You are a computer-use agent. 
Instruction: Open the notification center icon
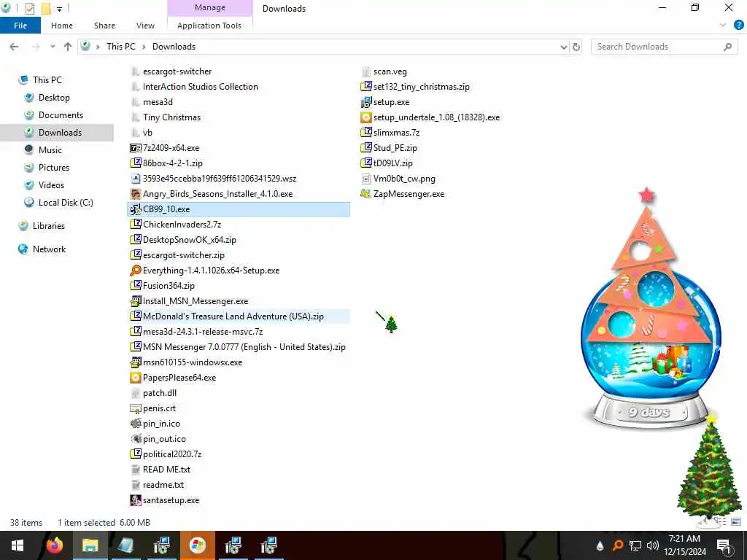click(x=724, y=545)
